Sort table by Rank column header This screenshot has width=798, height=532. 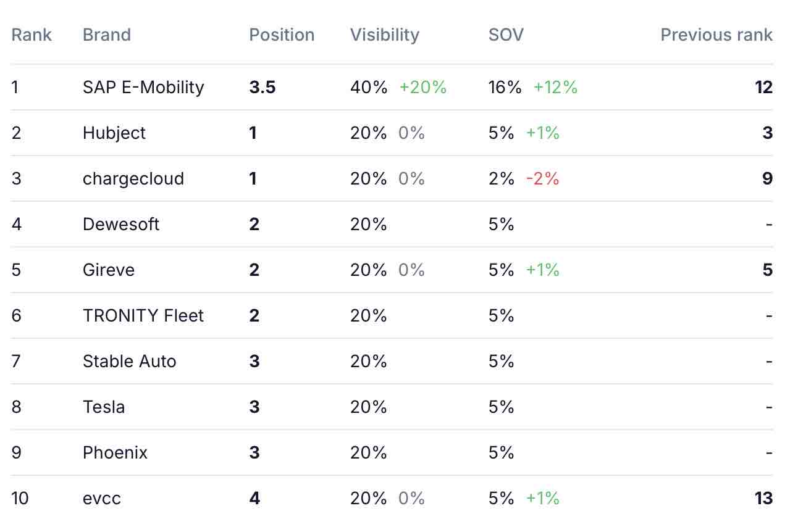[31, 35]
